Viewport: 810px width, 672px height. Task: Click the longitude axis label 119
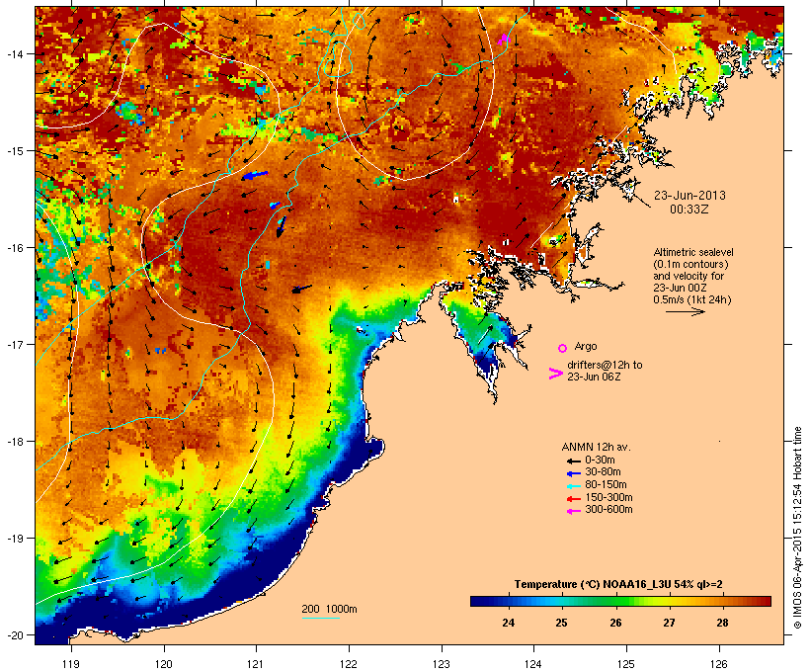click(x=71, y=664)
